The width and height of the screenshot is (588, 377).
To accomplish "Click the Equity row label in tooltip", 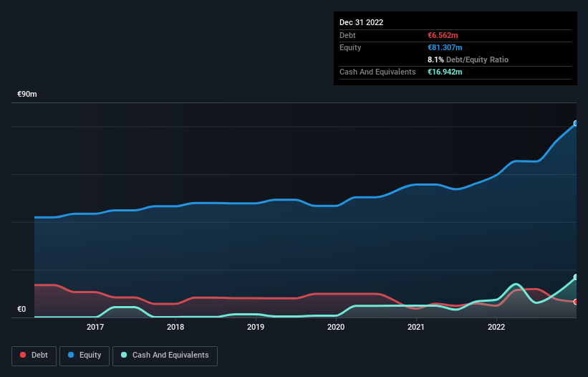I will [350, 47].
